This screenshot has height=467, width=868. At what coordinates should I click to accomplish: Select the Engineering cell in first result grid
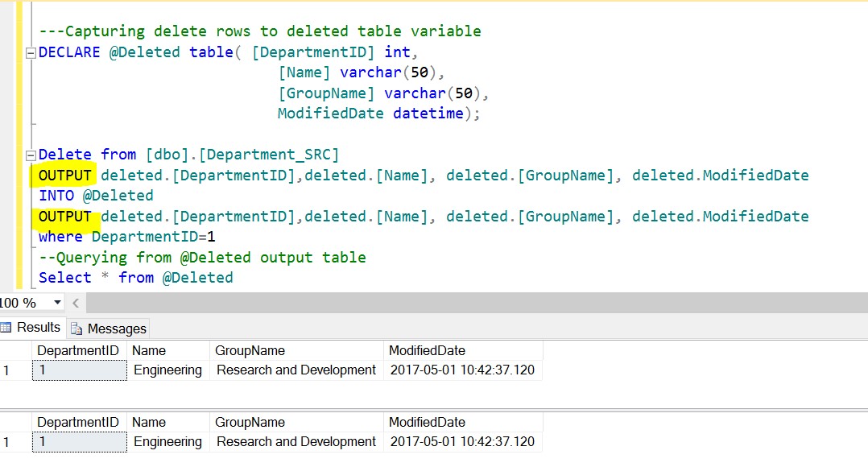[x=167, y=370]
